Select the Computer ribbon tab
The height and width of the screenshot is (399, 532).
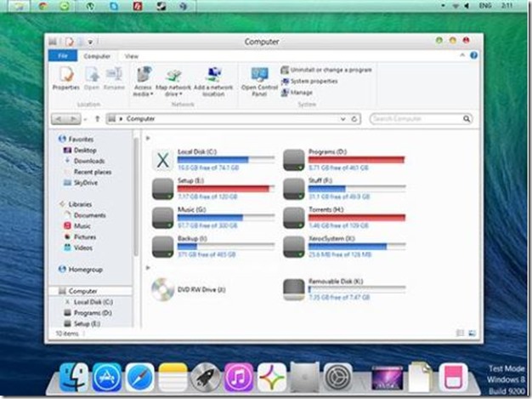click(97, 56)
